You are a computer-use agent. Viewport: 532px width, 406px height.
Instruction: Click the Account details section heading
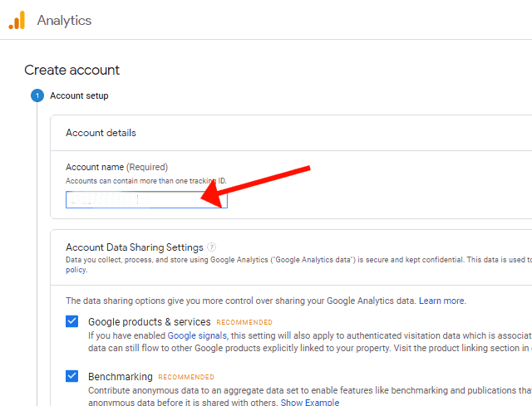(101, 133)
